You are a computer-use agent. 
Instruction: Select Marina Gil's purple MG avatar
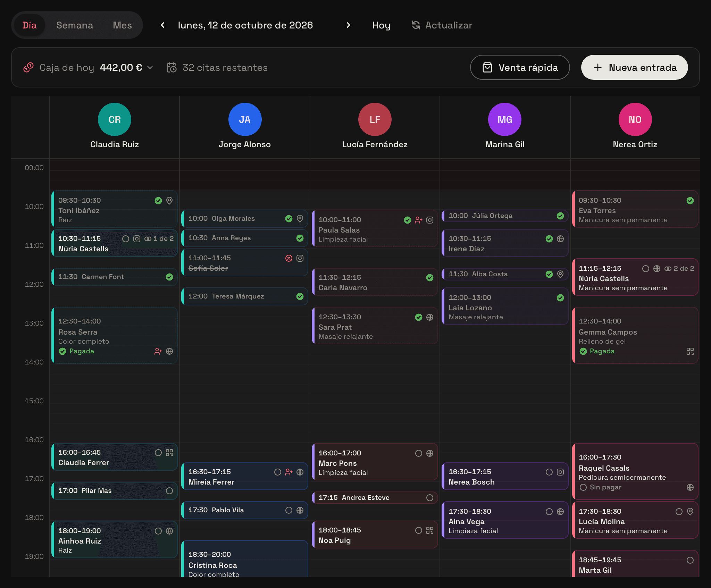505,119
